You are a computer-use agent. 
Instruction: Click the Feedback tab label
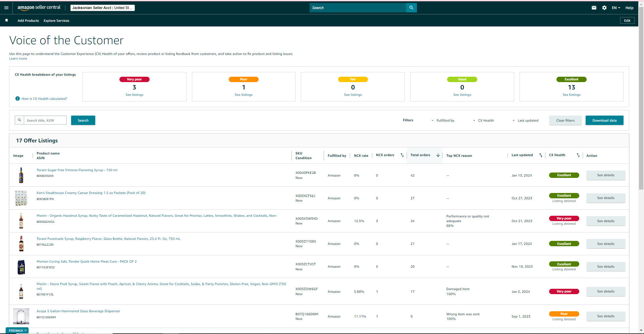[16, 331]
